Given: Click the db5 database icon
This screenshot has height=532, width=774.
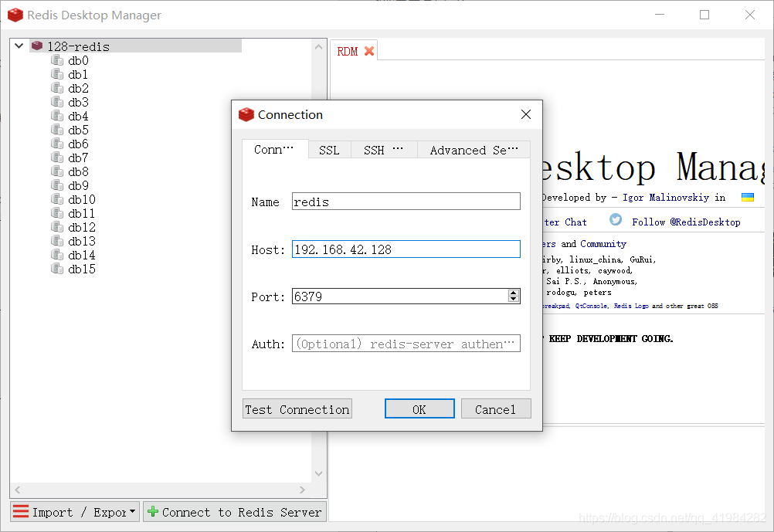Looking at the screenshot, I should pyautogui.click(x=57, y=130).
